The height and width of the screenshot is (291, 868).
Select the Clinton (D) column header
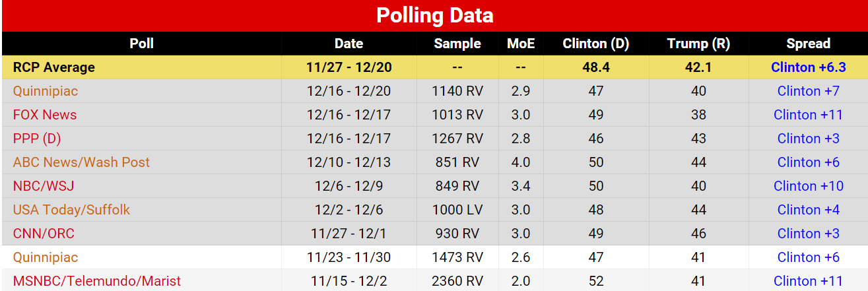click(x=595, y=44)
